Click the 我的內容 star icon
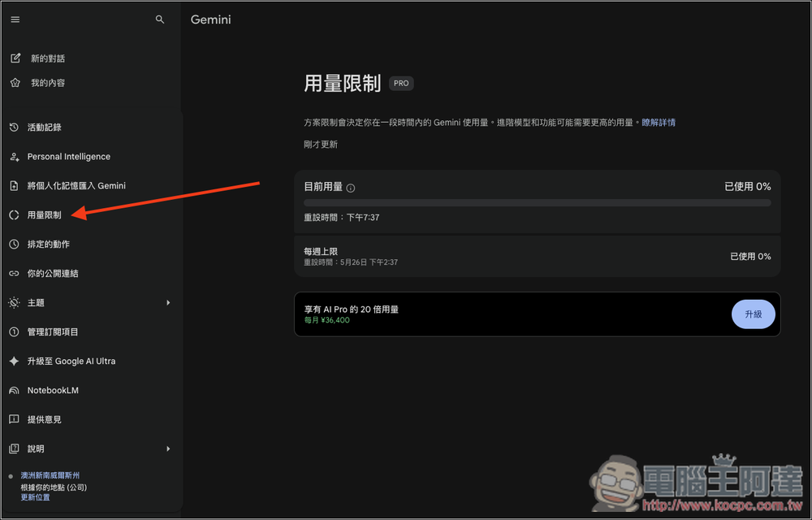 (15, 83)
